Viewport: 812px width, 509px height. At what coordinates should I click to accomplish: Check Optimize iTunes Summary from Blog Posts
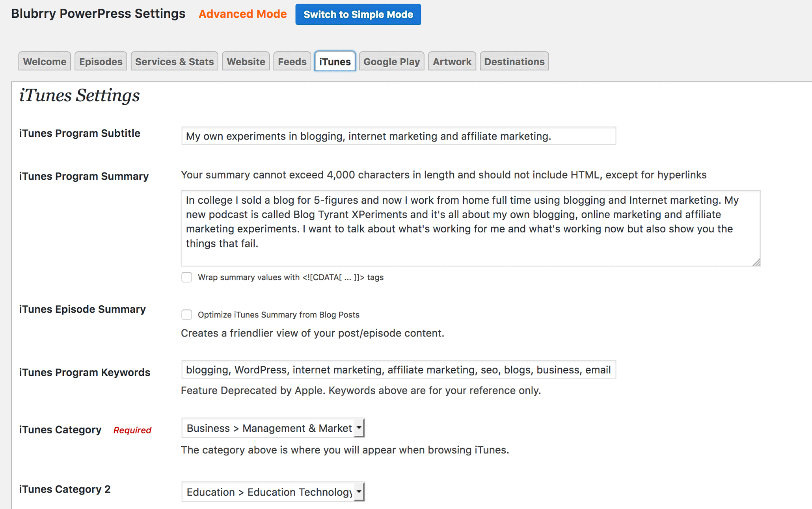tap(186, 315)
